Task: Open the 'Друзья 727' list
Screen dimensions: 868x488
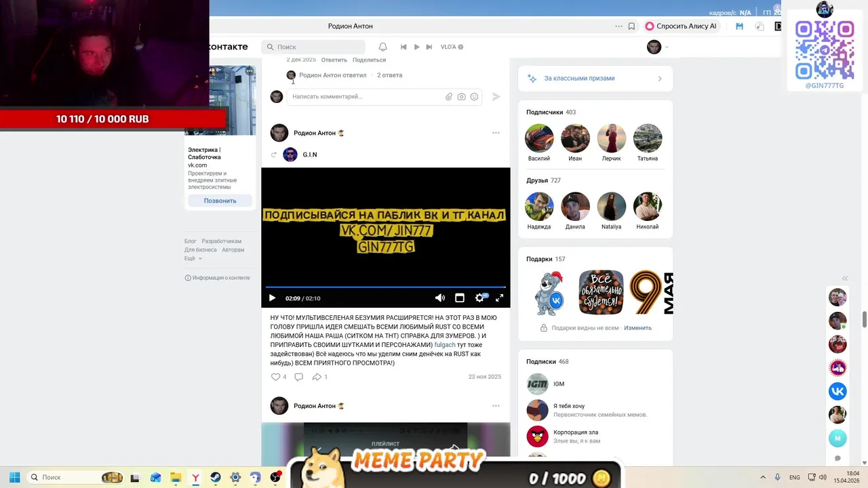Action: 543,181
